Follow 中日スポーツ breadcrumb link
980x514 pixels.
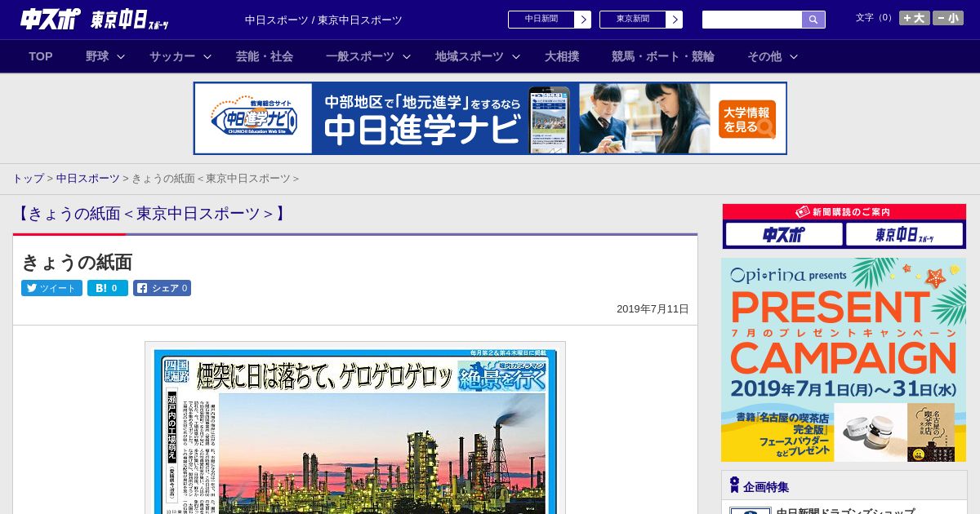coord(87,178)
